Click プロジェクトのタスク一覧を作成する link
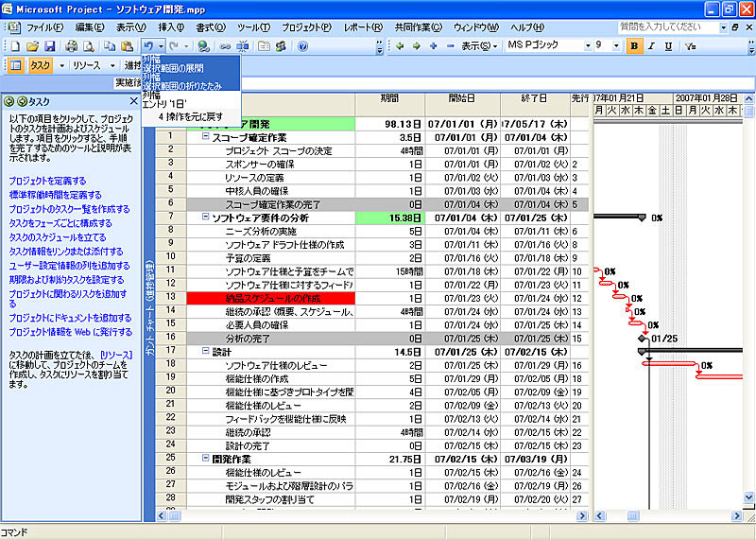The height and width of the screenshot is (540, 756). (x=69, y=209)
